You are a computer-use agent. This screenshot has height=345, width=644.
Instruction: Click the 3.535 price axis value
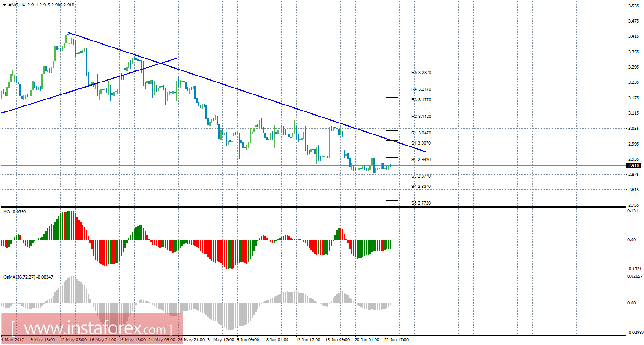tap(633, 6)
